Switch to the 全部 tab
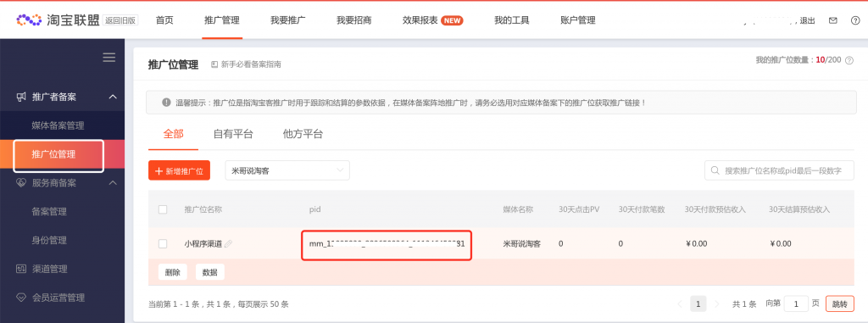The image size is (868, 323). [173, 134]
